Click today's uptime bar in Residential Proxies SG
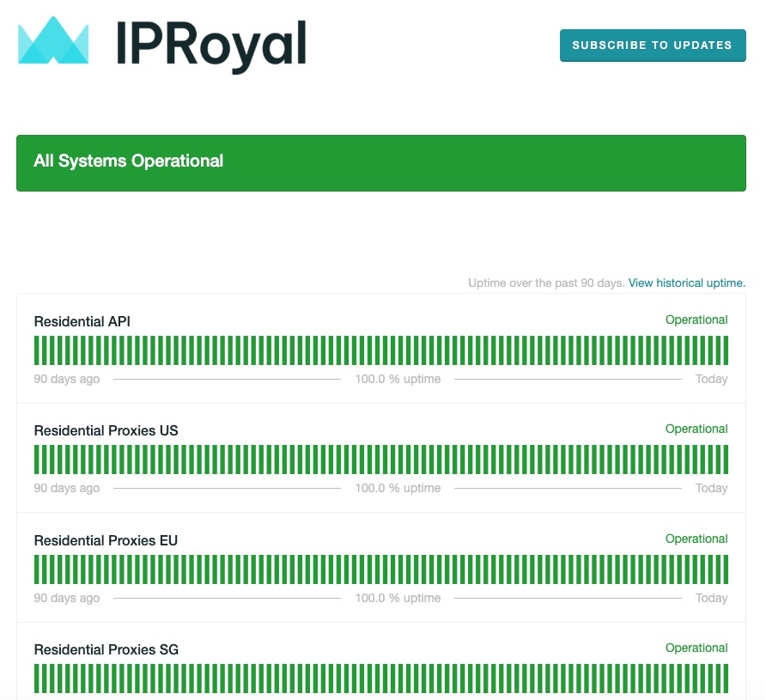Image resolution: width=766 pixels, height=700 pixels. tap(725, 679)
